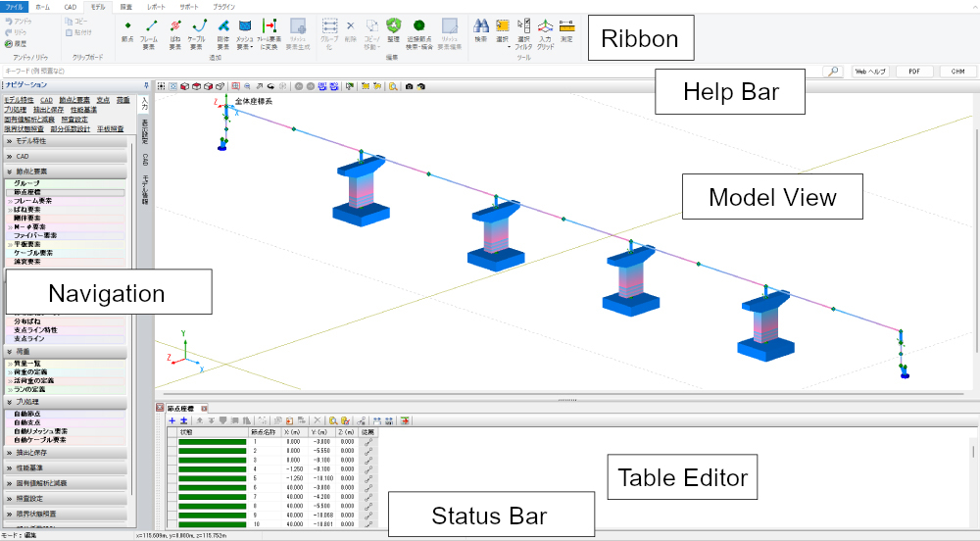Select the フレーム要素 frame element tool
The height and width of the screenshot is (541, 980).
[149, 28]
